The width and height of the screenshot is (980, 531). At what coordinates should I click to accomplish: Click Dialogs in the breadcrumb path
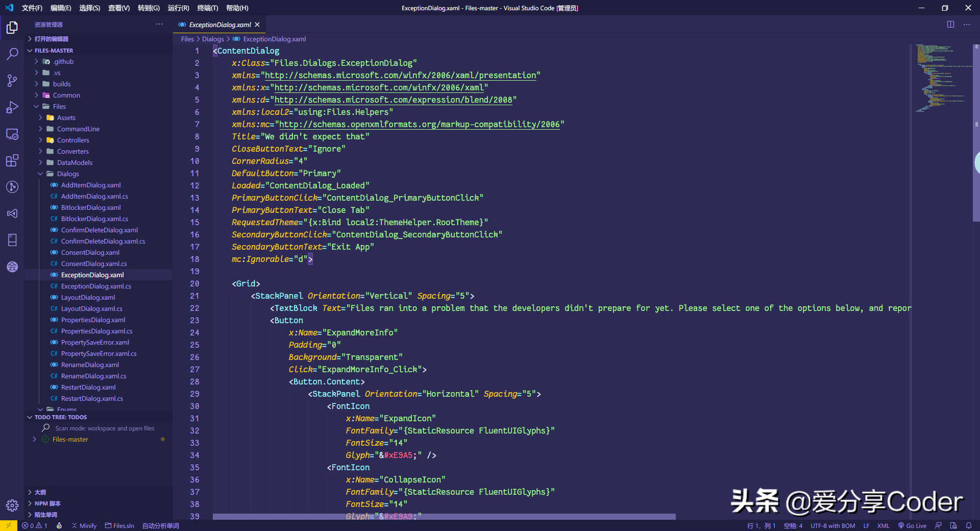213,39
